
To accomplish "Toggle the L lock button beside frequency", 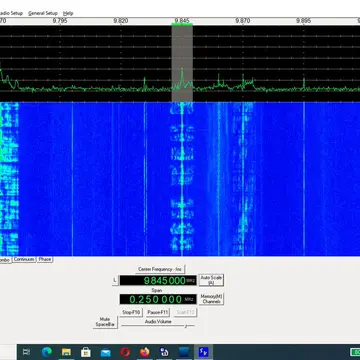I will click(115, 280).
